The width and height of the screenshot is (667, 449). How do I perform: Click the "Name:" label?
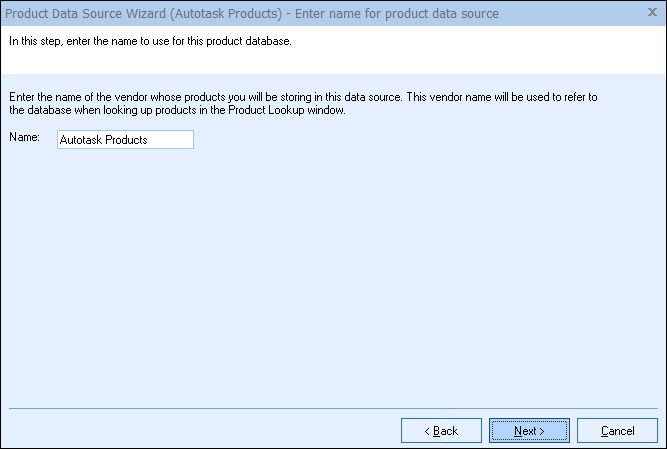point(23,138)
